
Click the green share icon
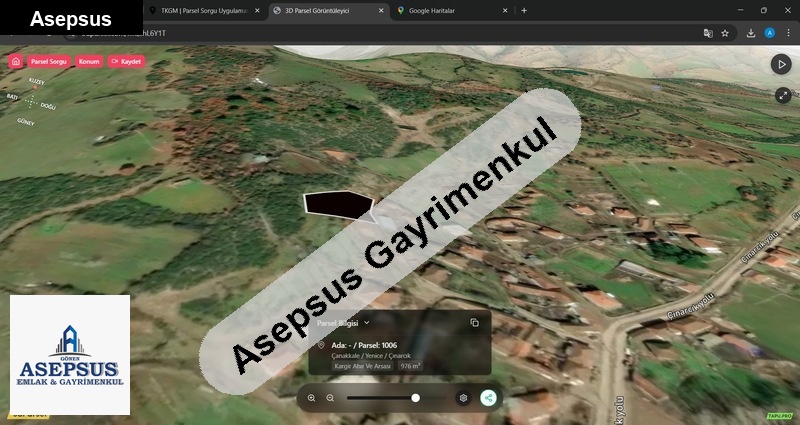tap(488, 398)
